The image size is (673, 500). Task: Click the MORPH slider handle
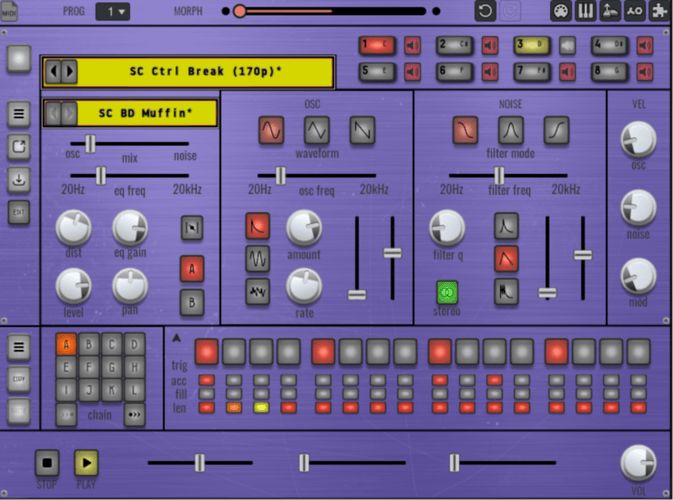coord(240,11)
